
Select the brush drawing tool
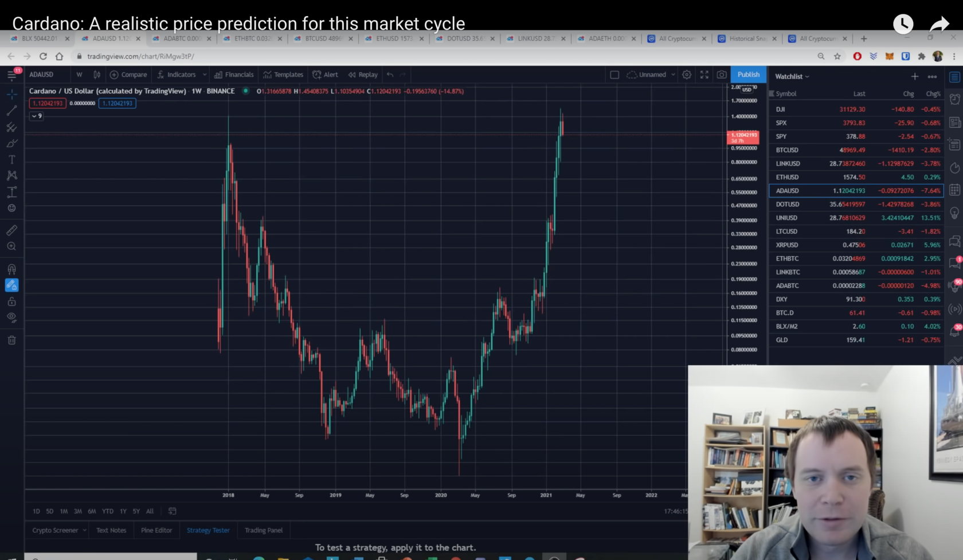point(11,143)
